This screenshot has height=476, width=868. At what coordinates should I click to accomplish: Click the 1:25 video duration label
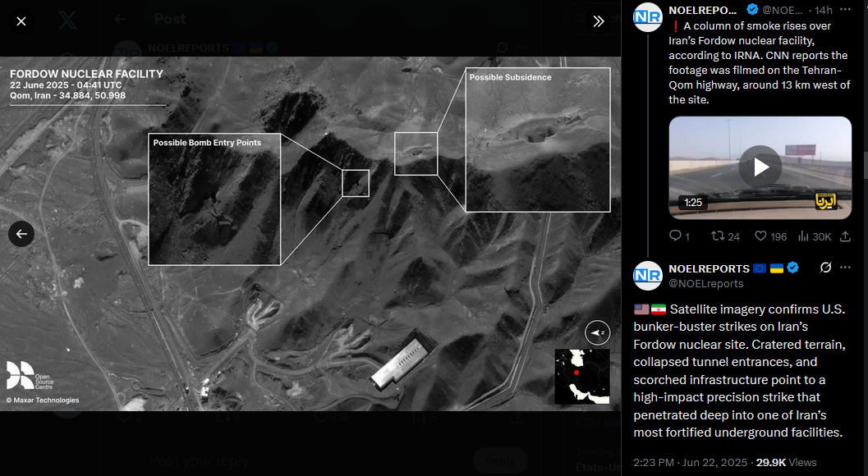[692, 203]
